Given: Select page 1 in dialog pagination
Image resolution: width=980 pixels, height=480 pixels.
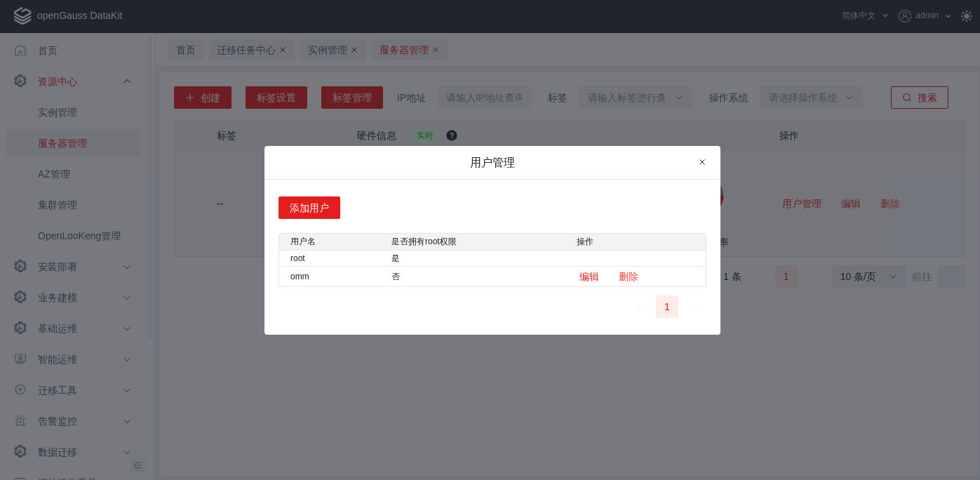Looking at the screenshot, I should click(x=666, y=307).
